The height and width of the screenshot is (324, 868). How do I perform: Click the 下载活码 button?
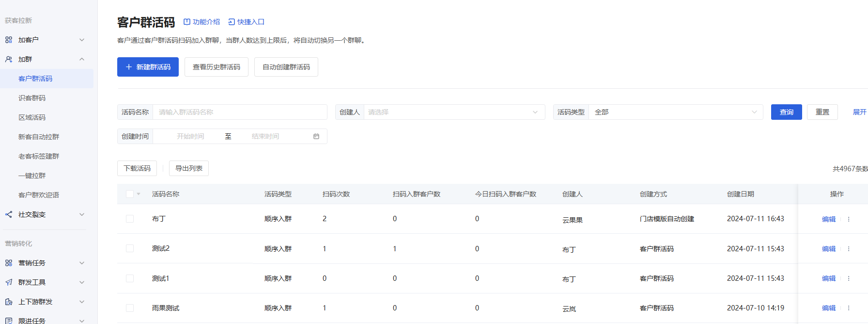click(137, 168)
